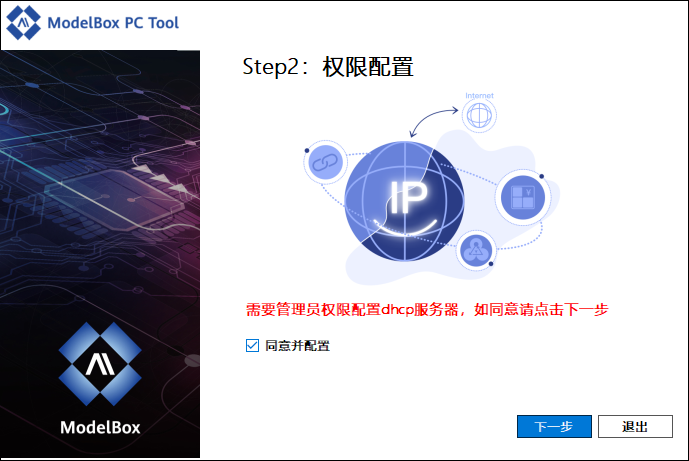Click the red dhcp permission warning text
This screenshot has height=461, width=689.
[x=427, y=310]
